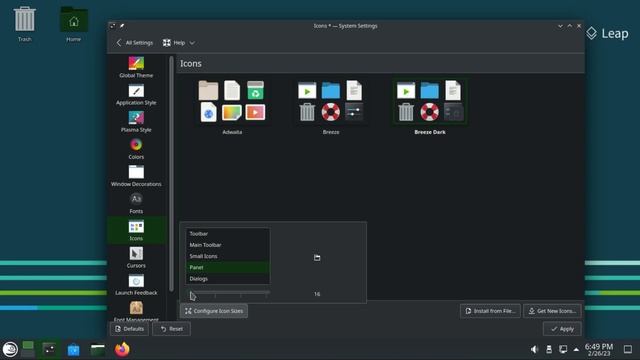Viewport: 640px width, 360px height.
Task: Open Cursors settings in sidebar
Action: tap(136, 257)
